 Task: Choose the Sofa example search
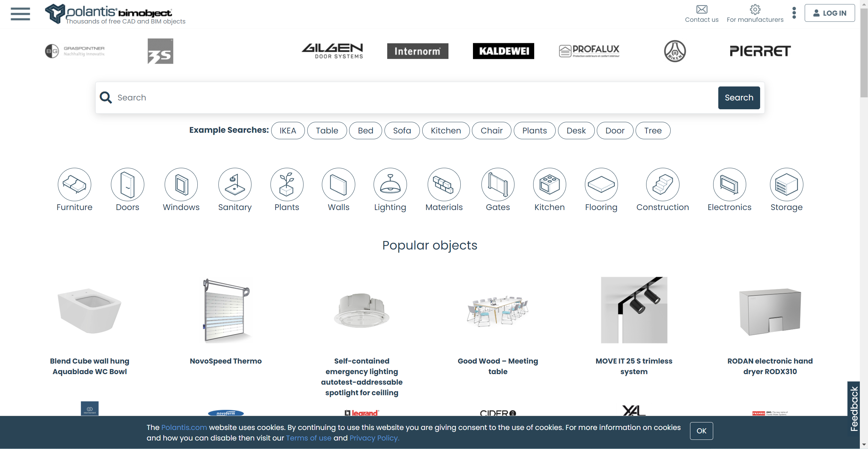402,131
